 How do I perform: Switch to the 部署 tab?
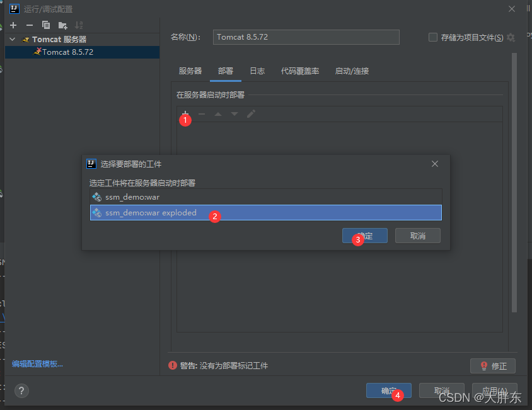click(226, 71)
